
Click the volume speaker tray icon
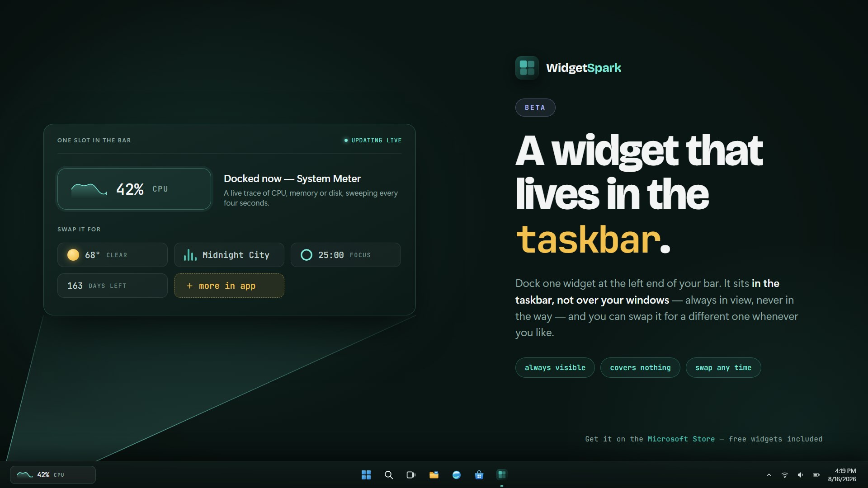coord(800,475)
